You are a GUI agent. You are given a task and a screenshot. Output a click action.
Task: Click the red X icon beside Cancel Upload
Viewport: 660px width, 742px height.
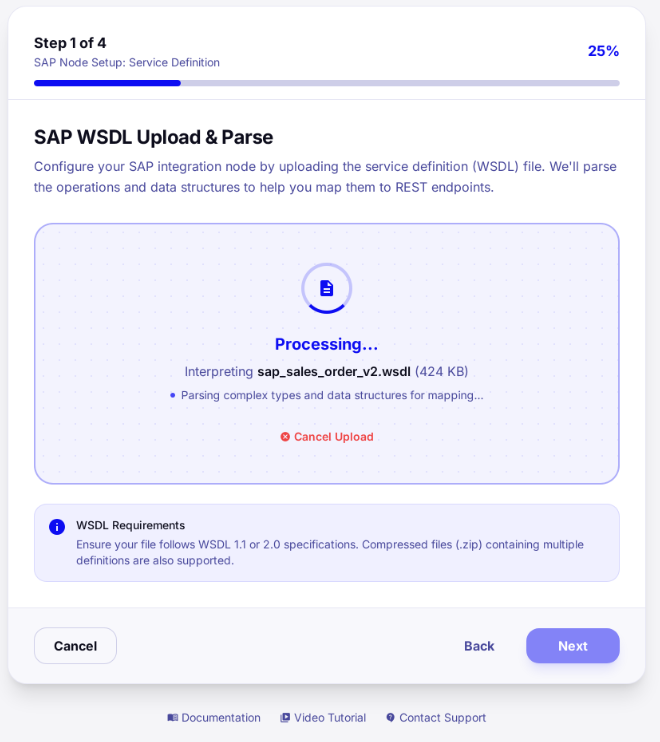click(285, 437)
